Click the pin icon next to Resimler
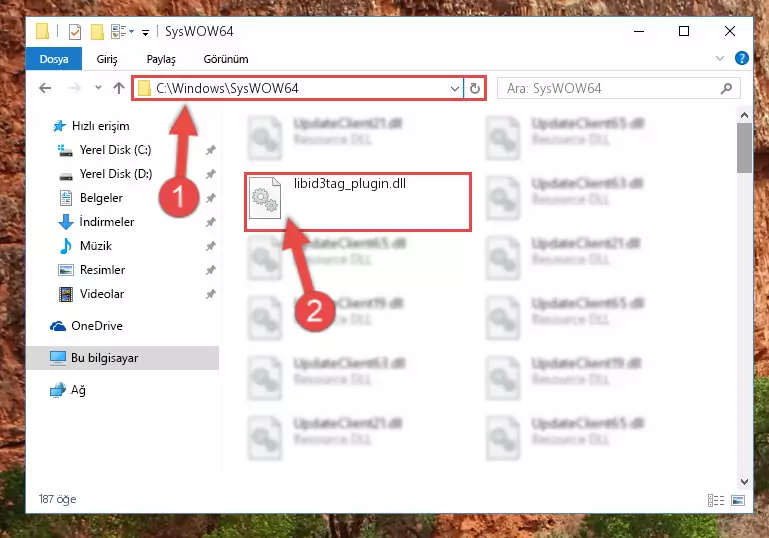The width and height of the screenshot is (769, 538). click(210, 270)
